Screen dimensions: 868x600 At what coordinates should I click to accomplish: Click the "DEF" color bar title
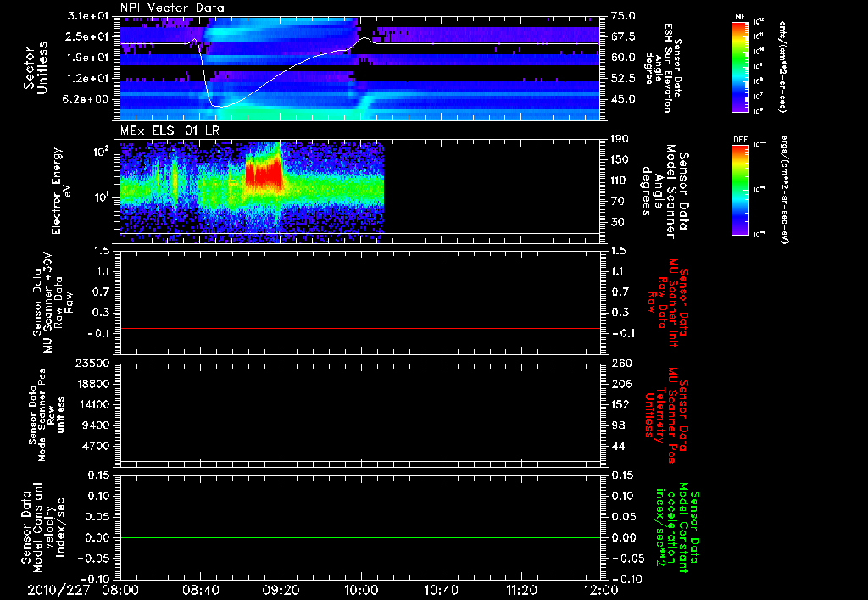[x=741, y=140]
